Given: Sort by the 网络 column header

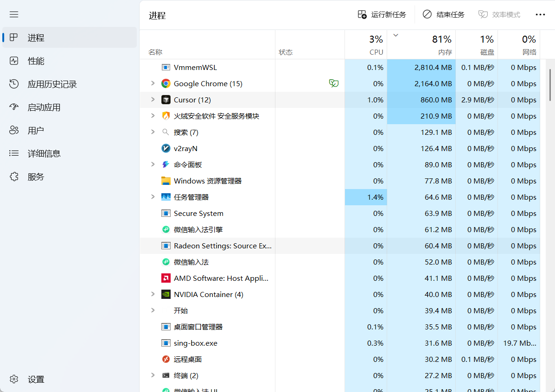Looking at the screenshot, I should (x=519, y=44).
